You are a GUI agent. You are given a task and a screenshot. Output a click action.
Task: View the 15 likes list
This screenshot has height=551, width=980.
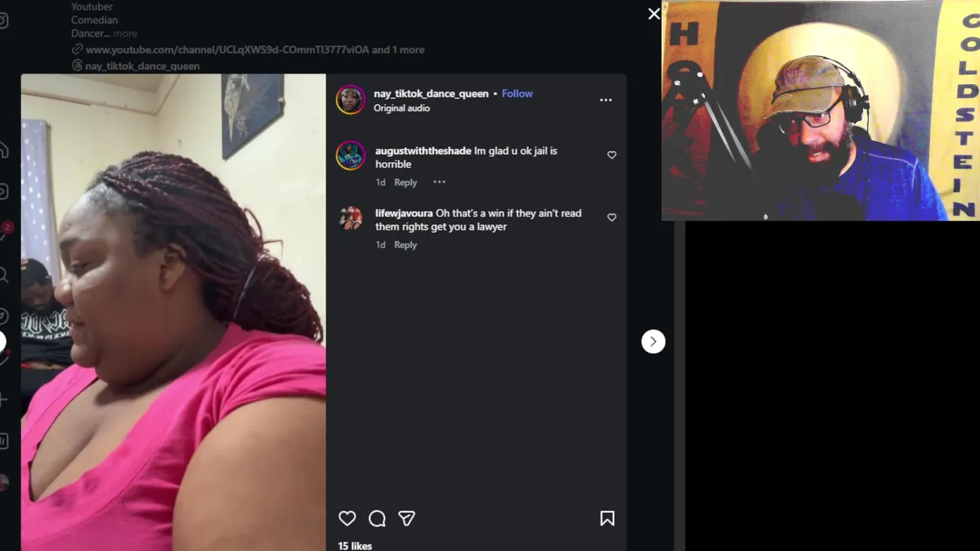point(354,546)
